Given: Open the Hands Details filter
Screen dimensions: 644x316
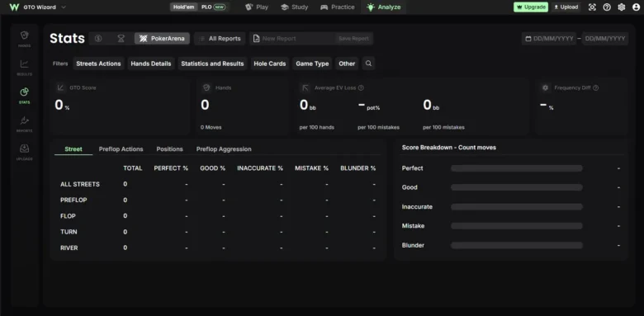Looking at the screenshot, I should pos(151,64).
